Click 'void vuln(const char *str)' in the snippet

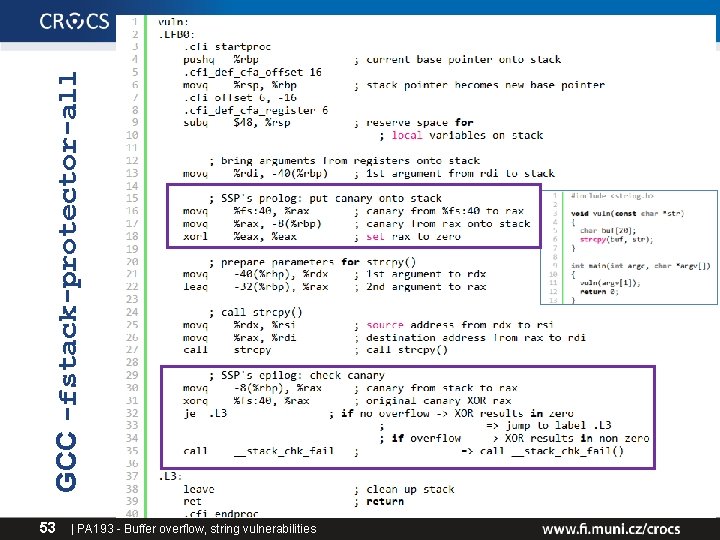tap(628, 214)
